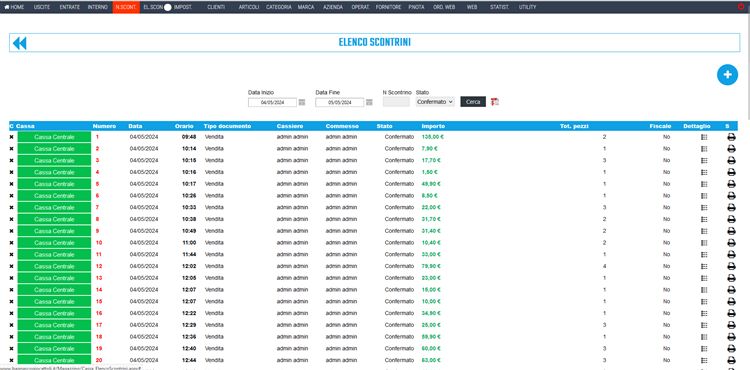Select N.SCONT. highlighted menu item
Viewport: 750px width, 370px height.
[x=126, y=7]
